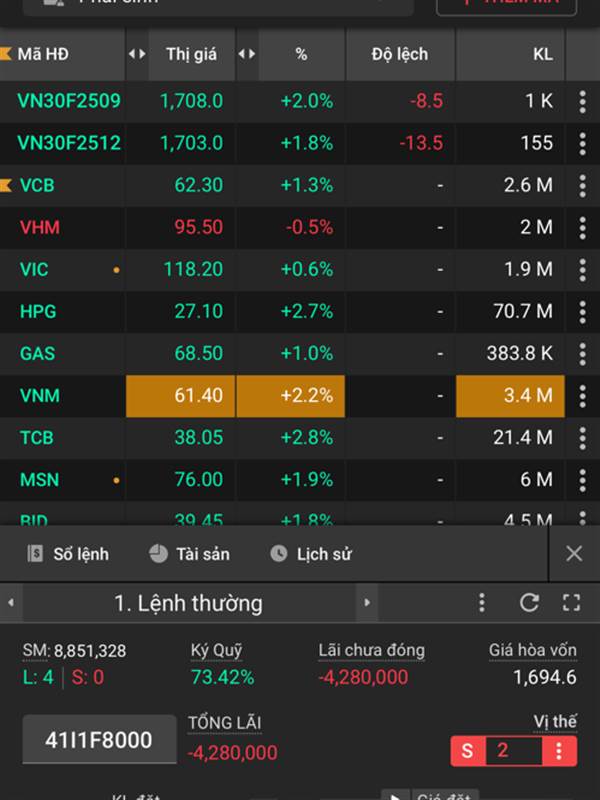Select the VCB ticker
This screenshot has width=600, height=800.
click(x=37, y=185)
